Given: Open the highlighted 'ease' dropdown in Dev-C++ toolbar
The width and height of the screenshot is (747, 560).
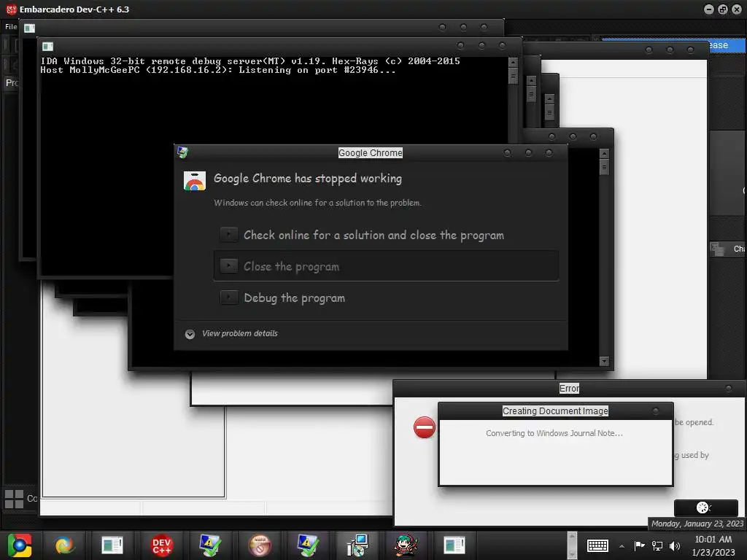Looking at the screenshot, I should [x=673, y=45].
